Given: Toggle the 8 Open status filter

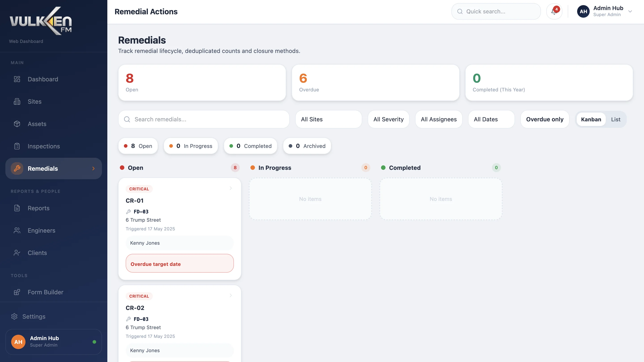Looking at the screenshot, I should [x=138, y=146].
